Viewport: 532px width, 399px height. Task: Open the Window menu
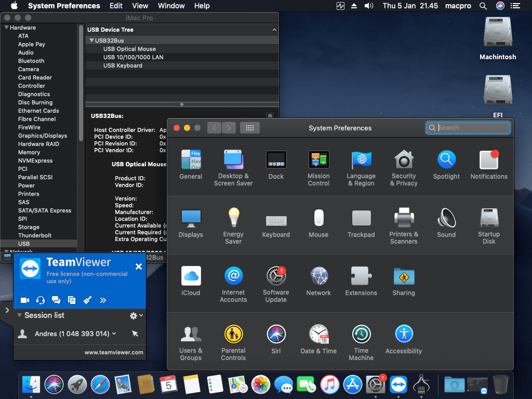click(x=171, y=6)
